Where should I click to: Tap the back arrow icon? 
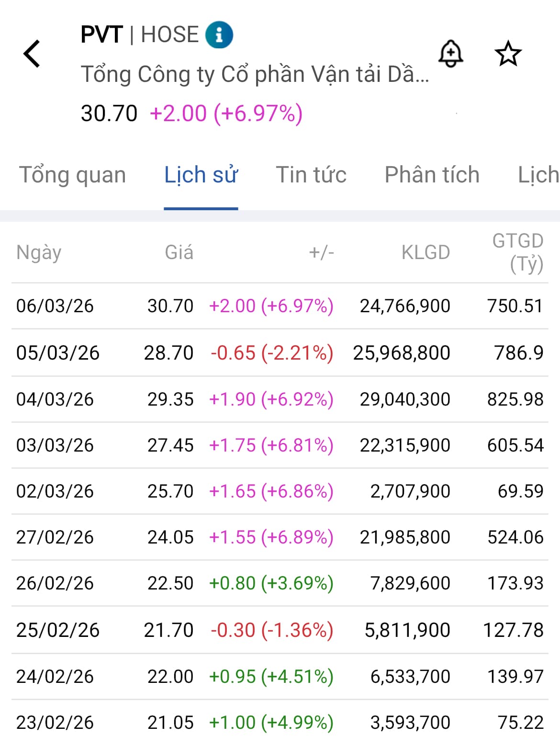tap(32, 54)
